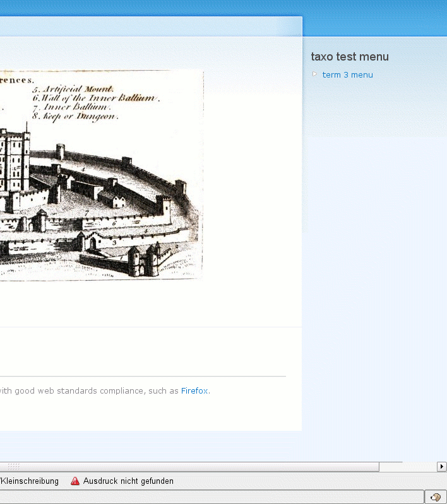The image size is (447, 504).
Task: Click the '7. Inner Ballium' legend line
Action: click(72, 107)
